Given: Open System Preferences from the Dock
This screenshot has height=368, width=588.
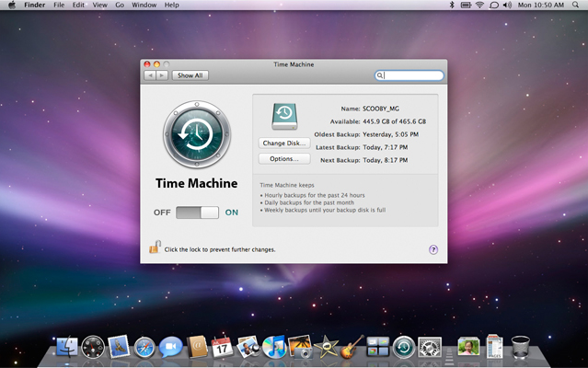Looking at the screenshot, I should pos(430,347).
